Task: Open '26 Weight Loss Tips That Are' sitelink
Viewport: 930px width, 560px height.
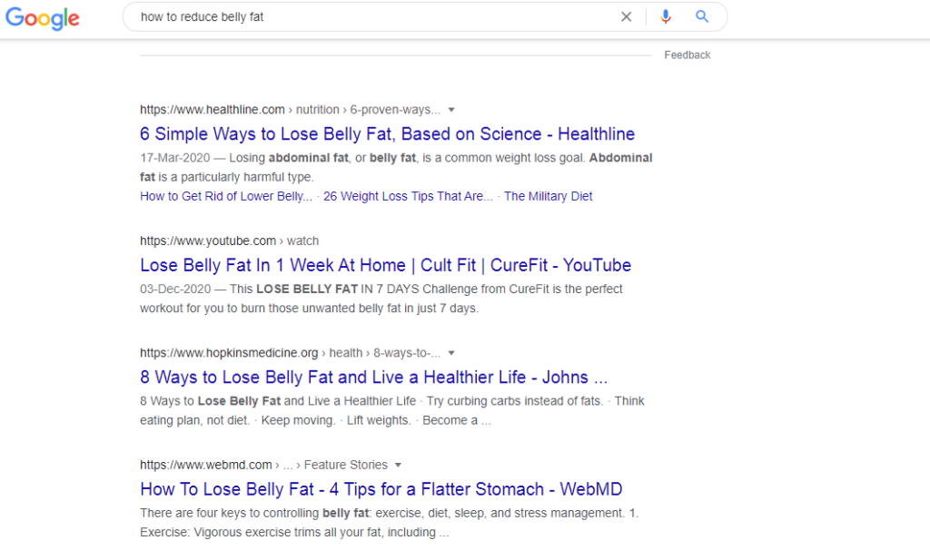Action: (x=408, y=196)
